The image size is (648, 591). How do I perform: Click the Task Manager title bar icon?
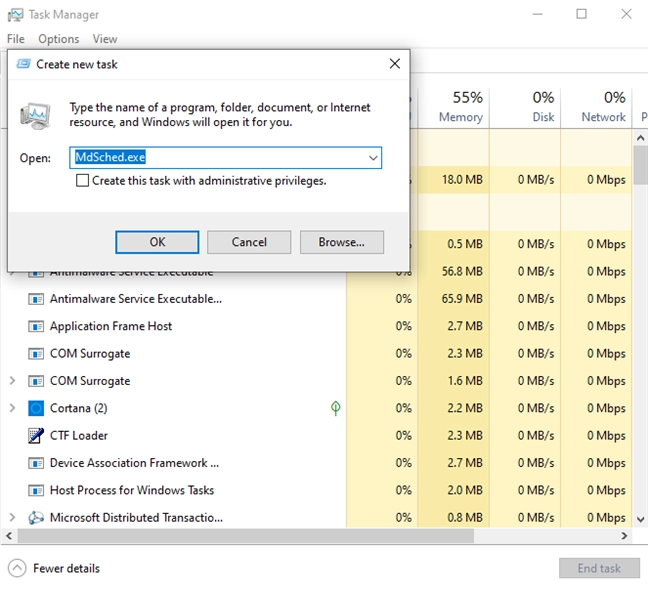tap(15, 15)
